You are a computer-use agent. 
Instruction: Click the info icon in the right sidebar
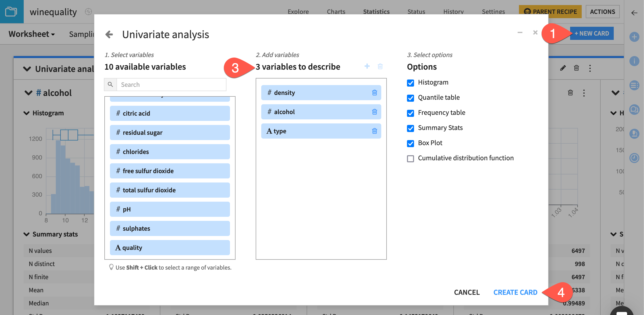click(x=635, y=61)
